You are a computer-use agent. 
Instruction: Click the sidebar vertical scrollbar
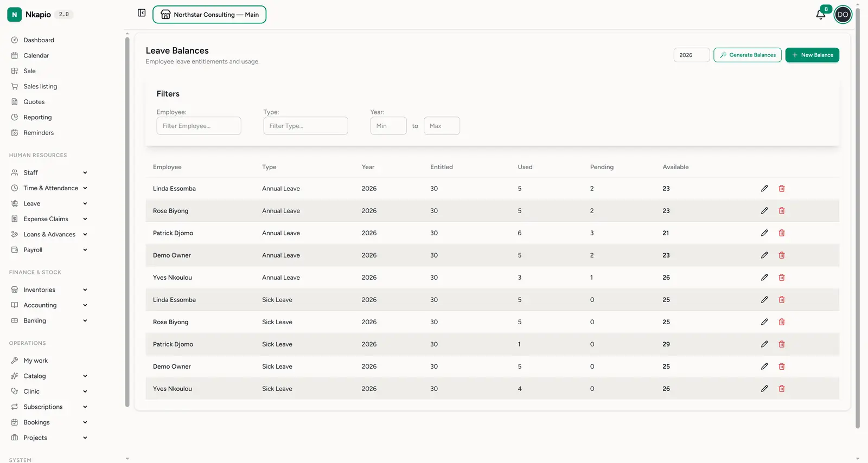(127, 221)
